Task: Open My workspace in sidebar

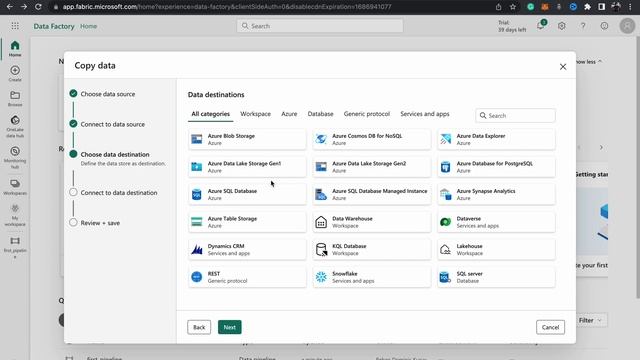Action: coord(15,215)
